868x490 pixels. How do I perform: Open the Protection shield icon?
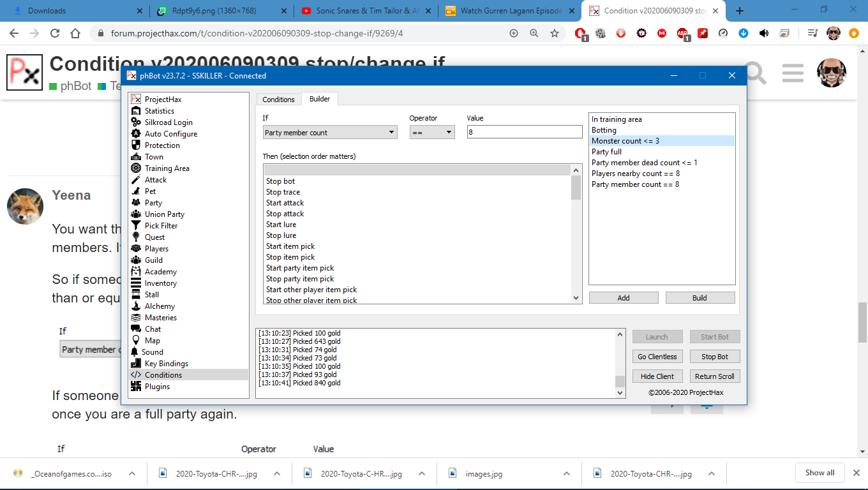(x=136, y=145)
